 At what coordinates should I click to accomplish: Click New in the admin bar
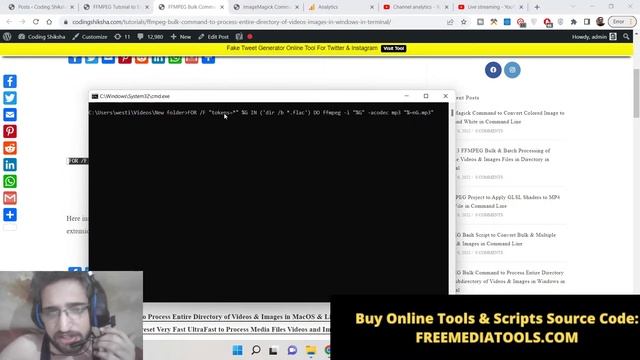[x=181, y=37]
